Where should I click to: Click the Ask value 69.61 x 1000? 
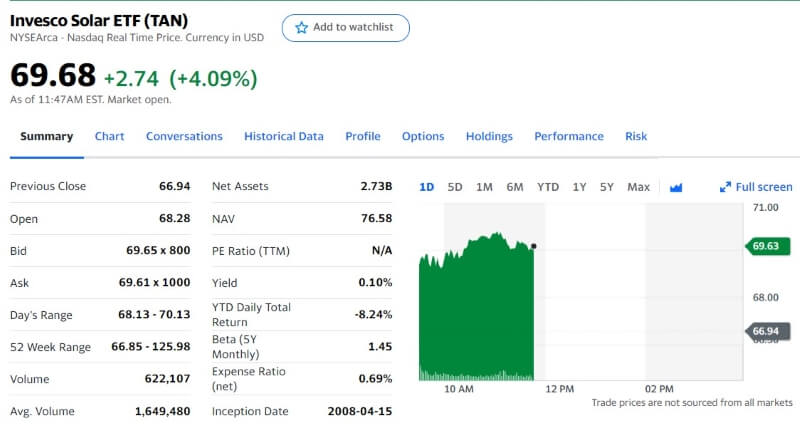point(155,283)
